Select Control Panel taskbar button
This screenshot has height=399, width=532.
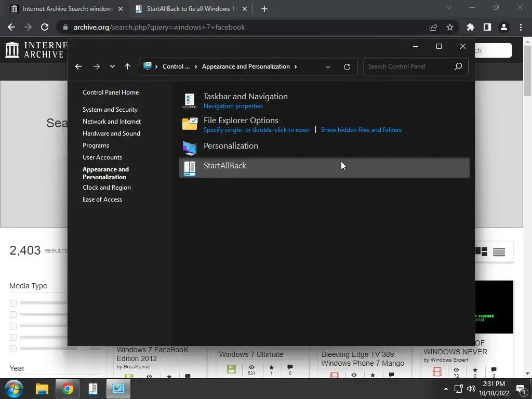[118, 389]
